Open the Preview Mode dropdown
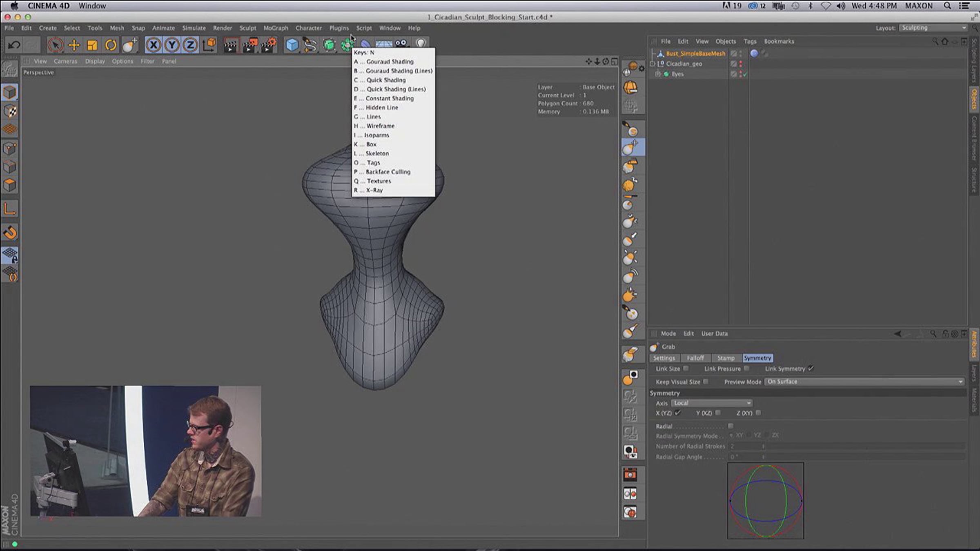 tap(864, 382)
